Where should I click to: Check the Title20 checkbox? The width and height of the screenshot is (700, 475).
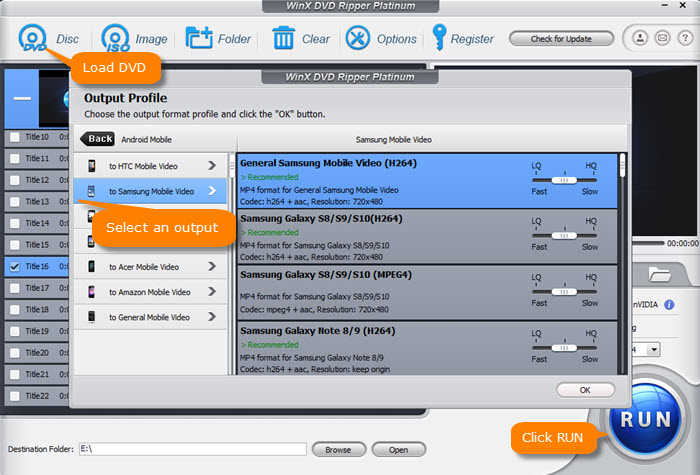[15, 353]
